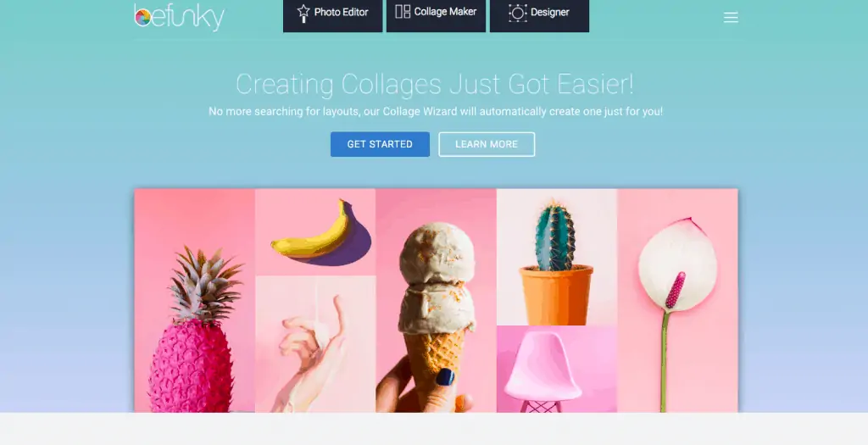Select the Designer tab
The height and width of the screenshot is (445, 868).
[539, 15]
